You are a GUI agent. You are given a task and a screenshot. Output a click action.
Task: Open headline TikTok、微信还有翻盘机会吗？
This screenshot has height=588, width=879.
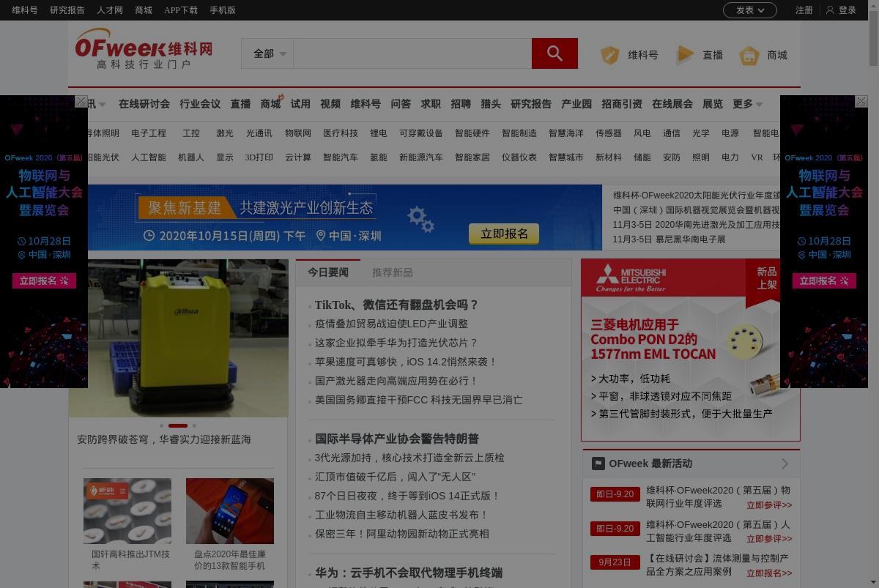(x=396, y=305)
